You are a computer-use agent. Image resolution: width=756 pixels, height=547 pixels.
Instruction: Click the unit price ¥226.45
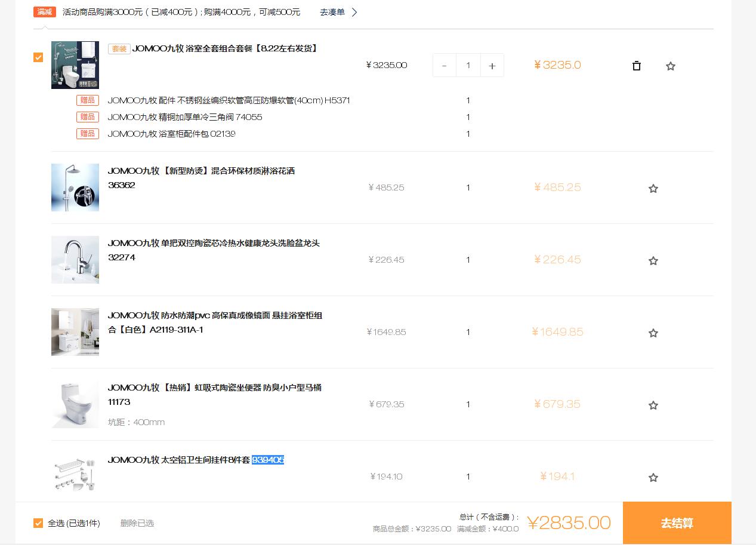pyautogui.click(x=387, y=260)
